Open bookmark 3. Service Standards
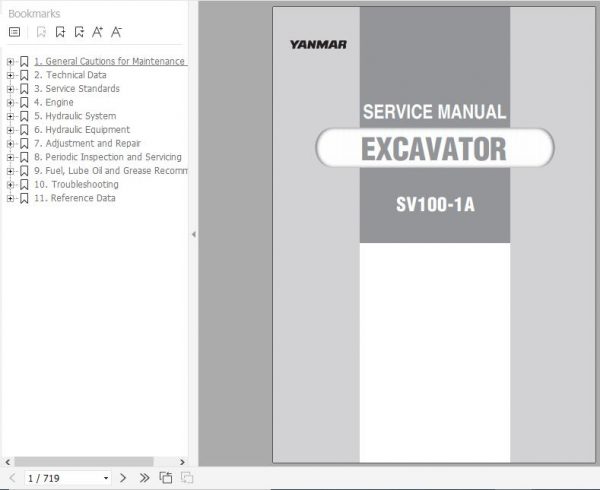600x490 pixels. click(77, 89)
